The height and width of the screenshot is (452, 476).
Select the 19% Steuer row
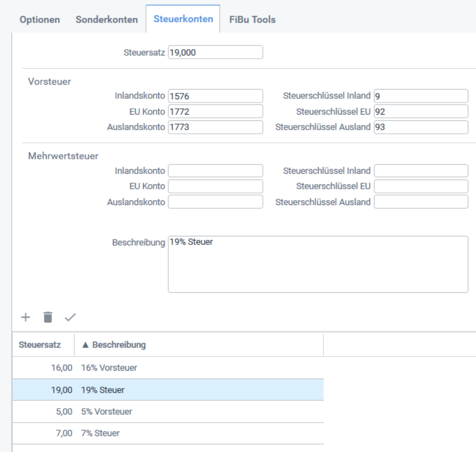point(167,390)
